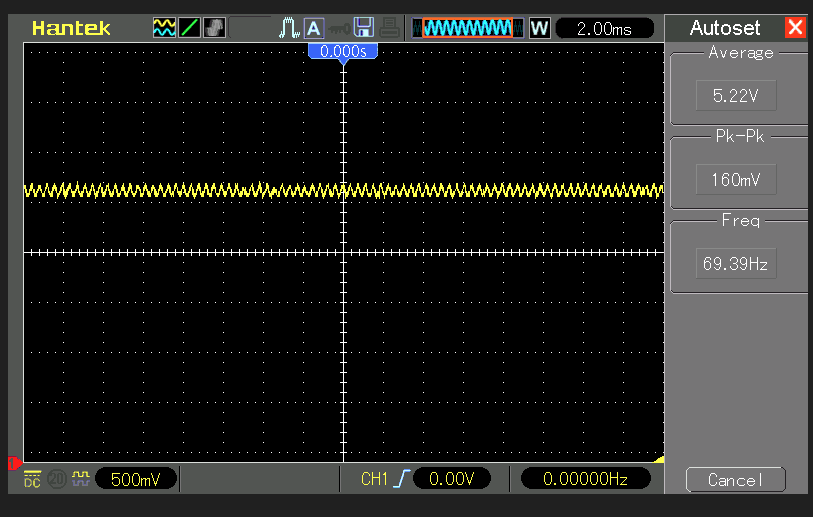
Task: Click the printer icon in top bar
Action: point(390,28)
